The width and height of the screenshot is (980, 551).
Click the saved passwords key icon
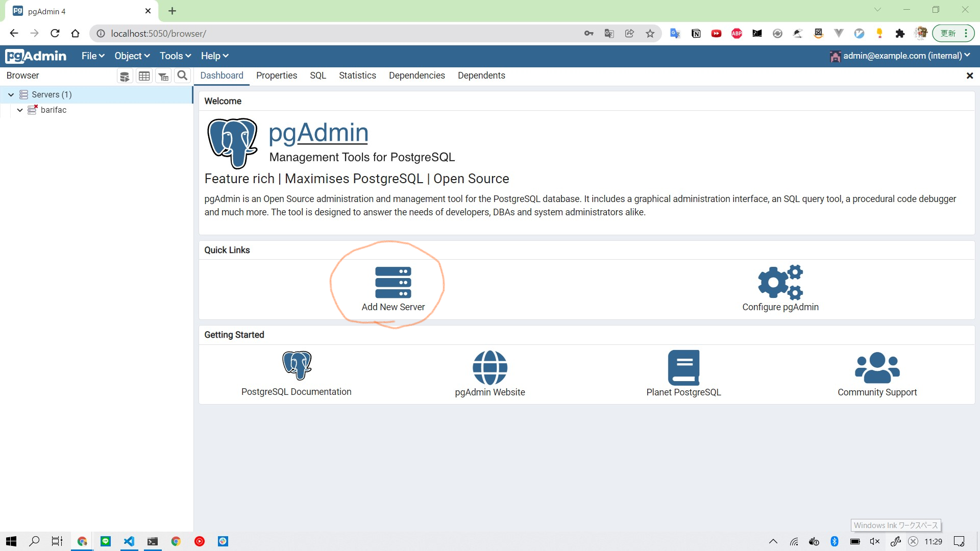pyautogui.click(x=589, y=34)
